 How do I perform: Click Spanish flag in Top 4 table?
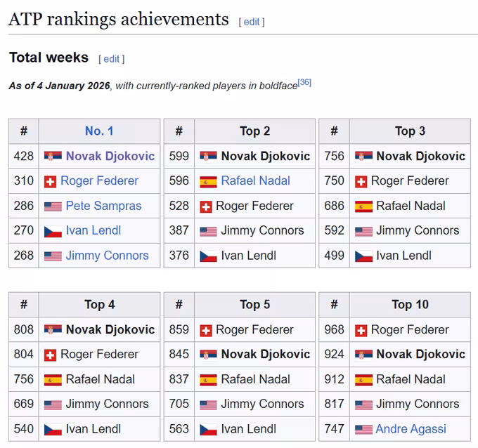53,381
